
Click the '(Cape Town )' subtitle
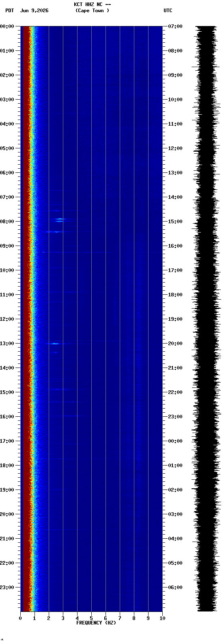(x=92, y=11)
